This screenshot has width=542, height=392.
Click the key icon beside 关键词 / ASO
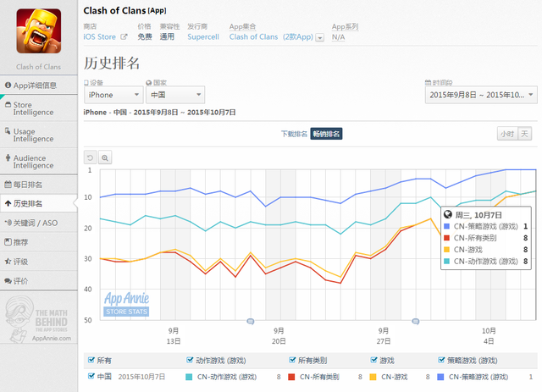point(8,223)
